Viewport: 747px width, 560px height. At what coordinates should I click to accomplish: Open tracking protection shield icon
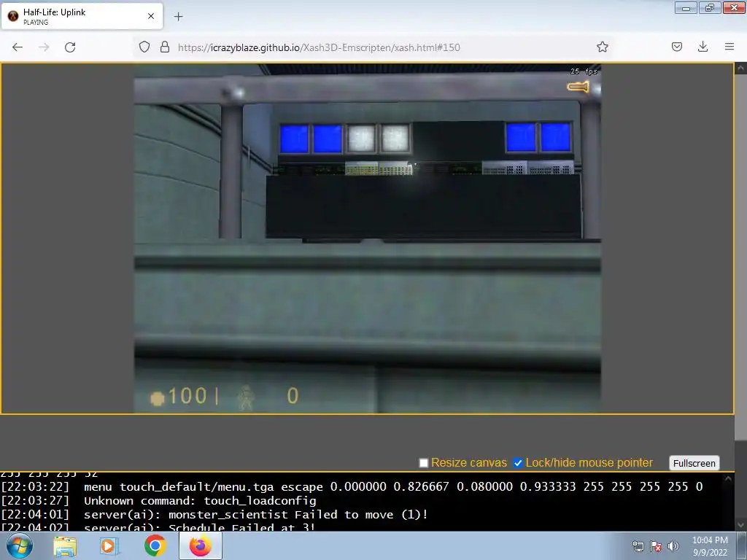click(x=144, y=47)
